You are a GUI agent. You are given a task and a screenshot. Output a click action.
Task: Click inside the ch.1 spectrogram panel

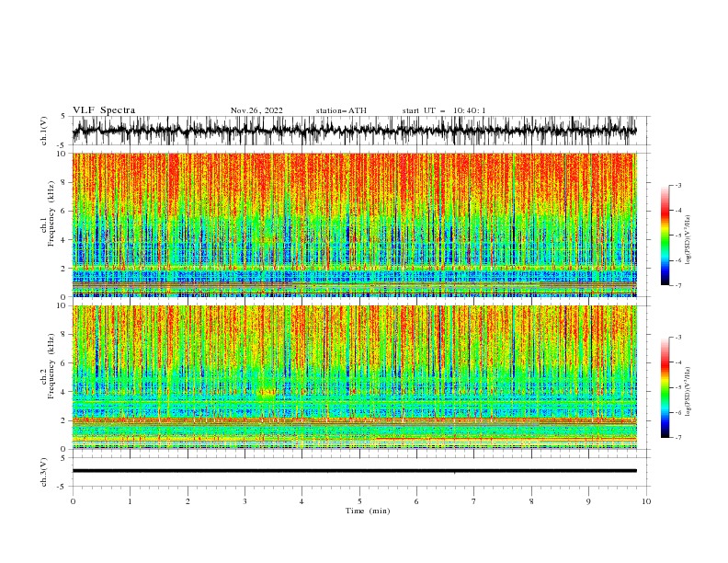[x=355, y=224]
